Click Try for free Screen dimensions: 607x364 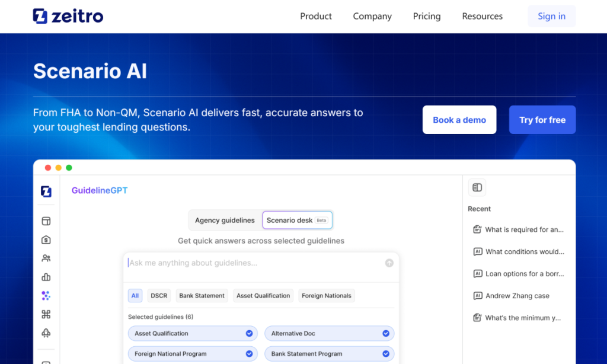click(542, 120)
